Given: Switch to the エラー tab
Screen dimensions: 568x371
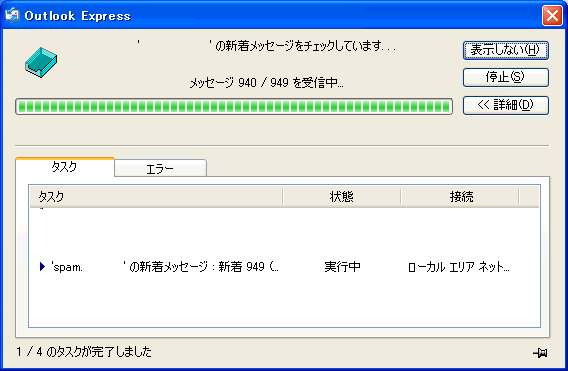Looking at the screenshot, I should pyautogui.click(x=160, y=168).
